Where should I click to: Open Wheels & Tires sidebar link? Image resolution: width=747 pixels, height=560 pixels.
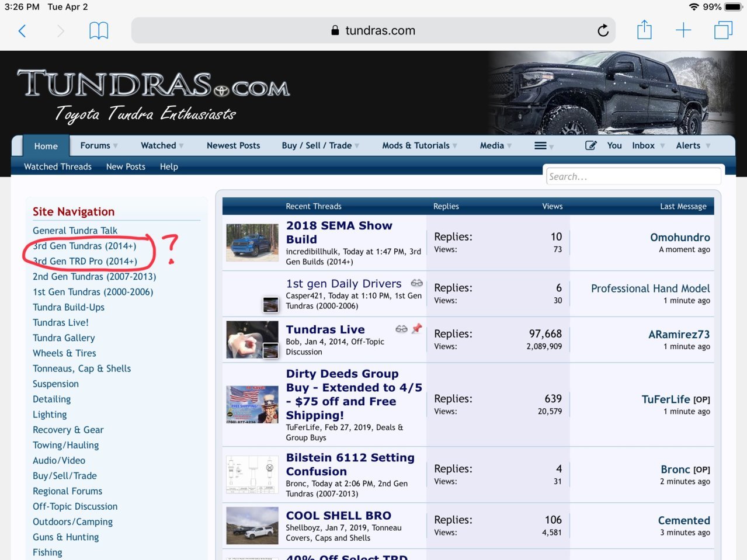click(x=64, y=353)
